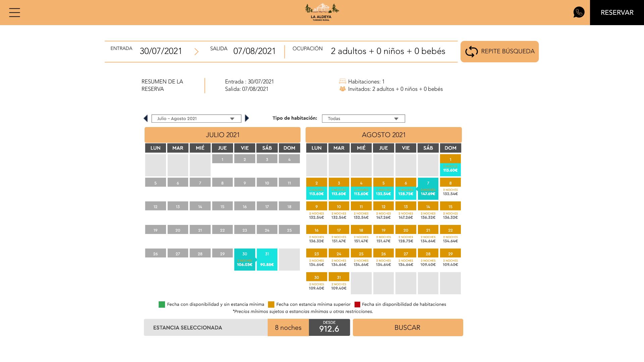Screen dimensions: 644x362
Task: Expand the Tipo de habitación dropdown
Action: click(363, 119)
